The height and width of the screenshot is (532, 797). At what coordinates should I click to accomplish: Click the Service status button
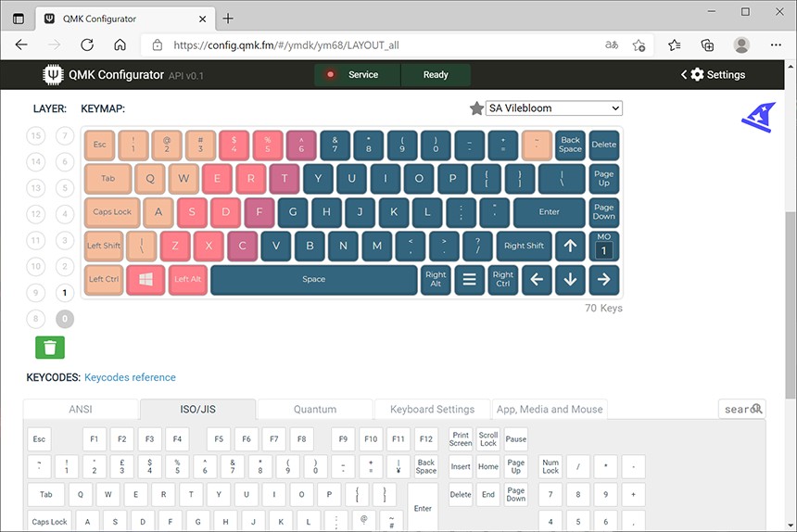tap(358, 75)
